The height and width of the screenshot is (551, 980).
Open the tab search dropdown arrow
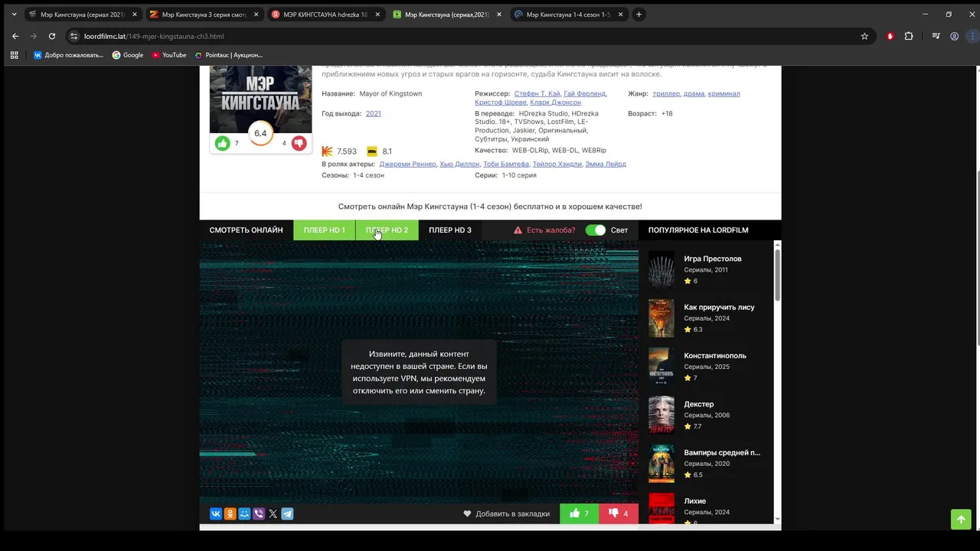[x=14, y=14]
